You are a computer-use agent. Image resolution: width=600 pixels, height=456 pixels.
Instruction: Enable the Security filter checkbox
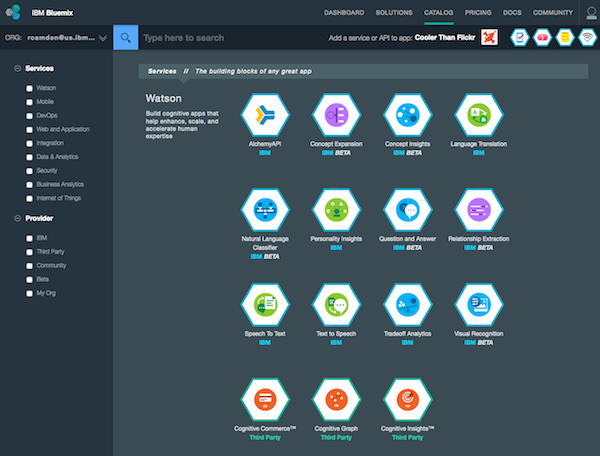(x=29, y=171)
